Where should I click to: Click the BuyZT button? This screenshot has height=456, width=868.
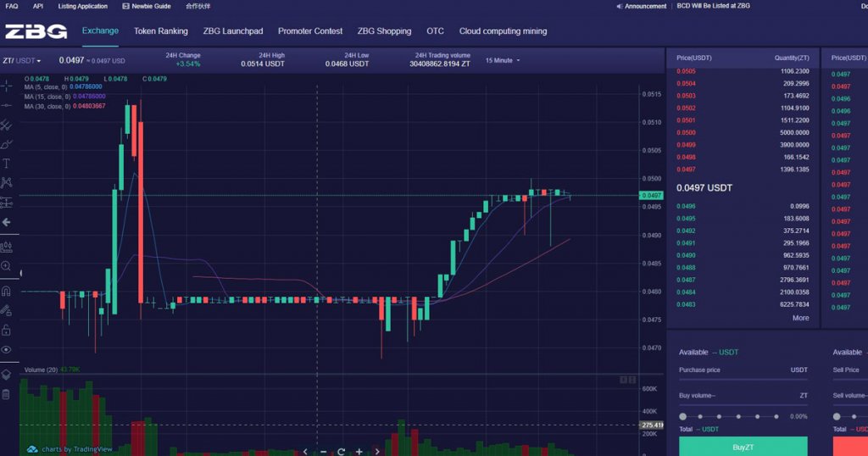coord(743,447)
